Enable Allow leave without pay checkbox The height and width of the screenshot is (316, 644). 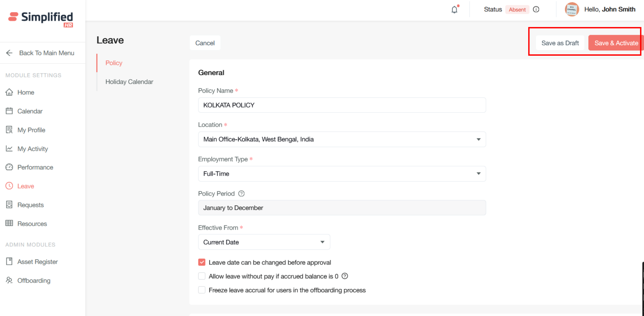[x=202, y=276]
